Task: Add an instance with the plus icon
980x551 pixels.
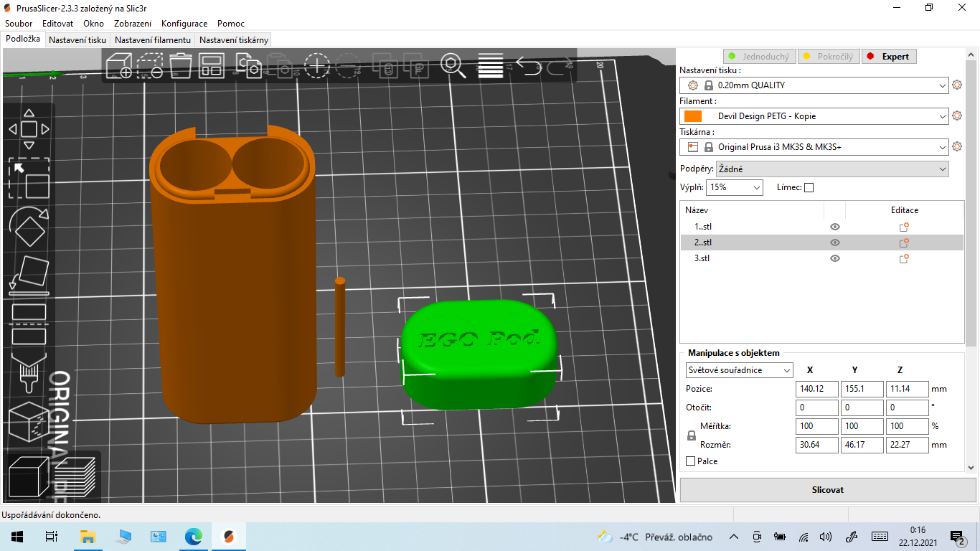Action: tap(316, 65)
